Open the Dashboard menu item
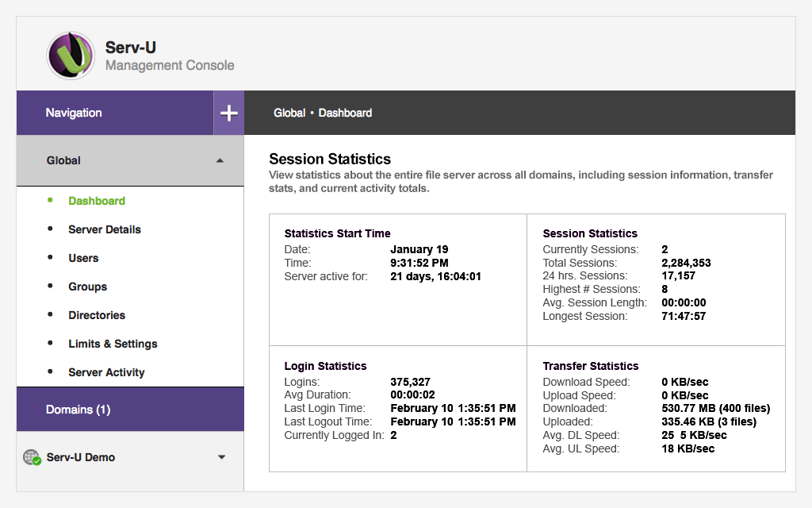 pos(97,201)
